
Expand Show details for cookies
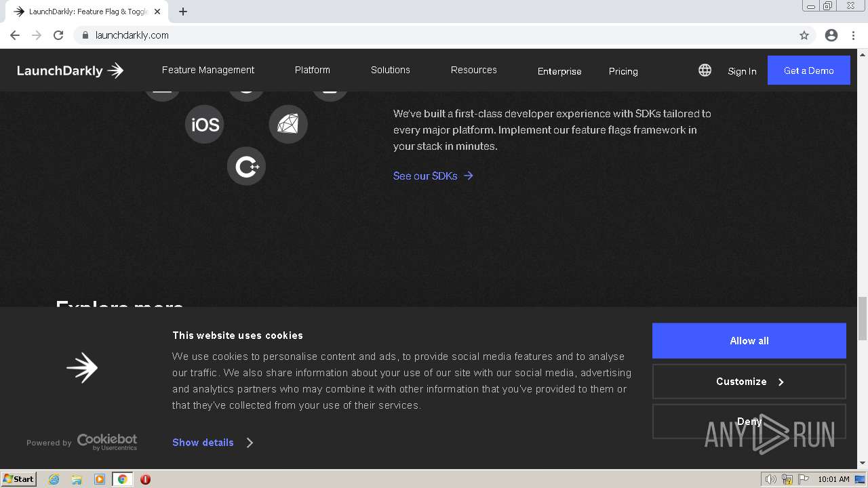pyautogui.click(x=213, y=443)
